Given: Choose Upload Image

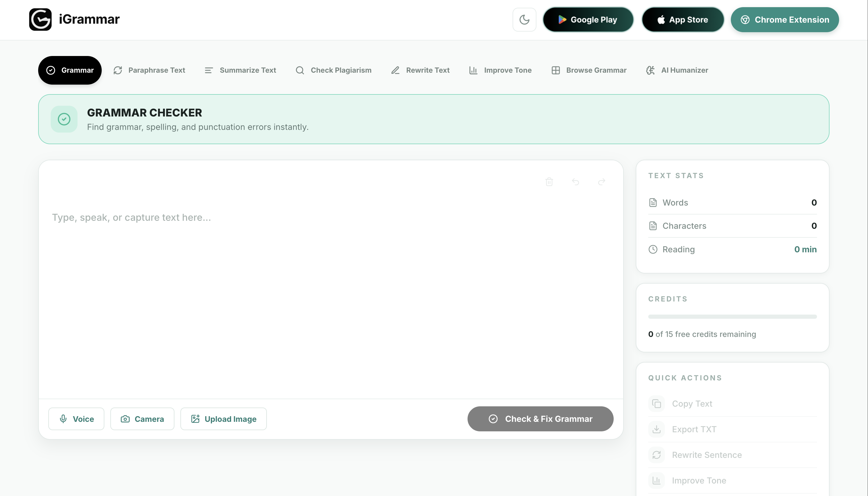Looking at the screenshot, I should coord(223,419).
